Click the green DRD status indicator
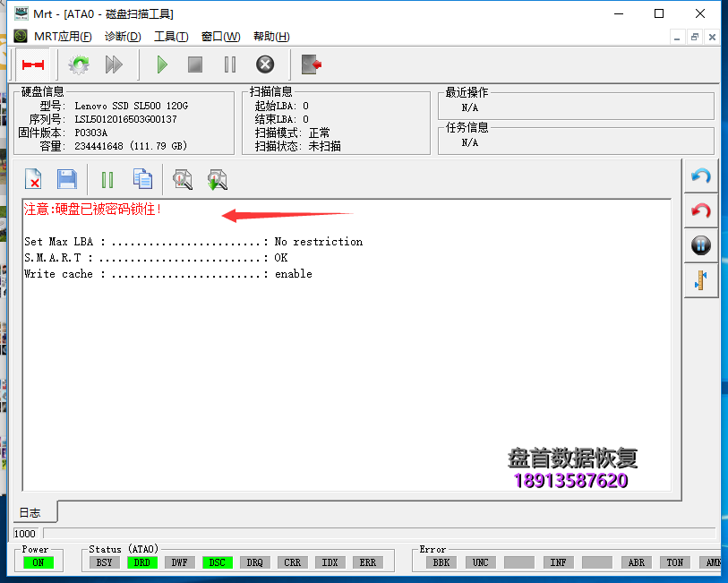 (142, 562)
